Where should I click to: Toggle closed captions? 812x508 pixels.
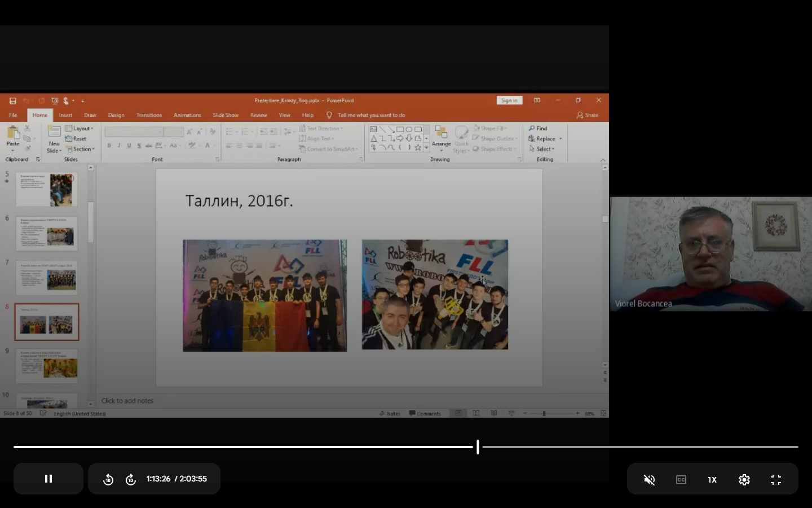tap(681, 479)
